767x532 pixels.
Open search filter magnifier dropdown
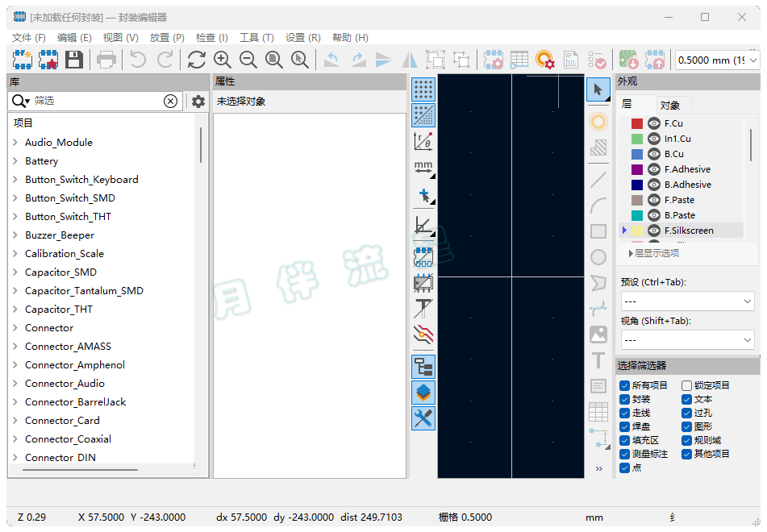pyautogui.click(x=20, y=101)
